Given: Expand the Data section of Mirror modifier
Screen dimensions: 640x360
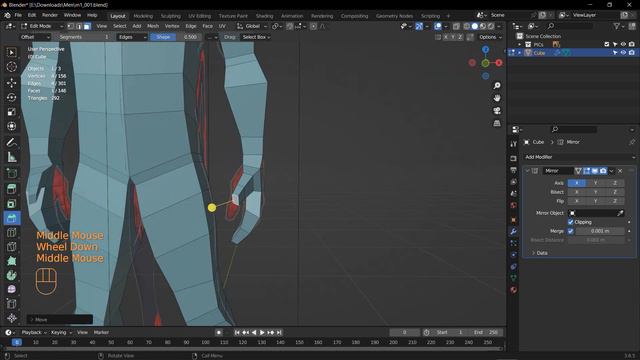Looking at the screenshot, I should pyautogui.click(x=539, y=253).
